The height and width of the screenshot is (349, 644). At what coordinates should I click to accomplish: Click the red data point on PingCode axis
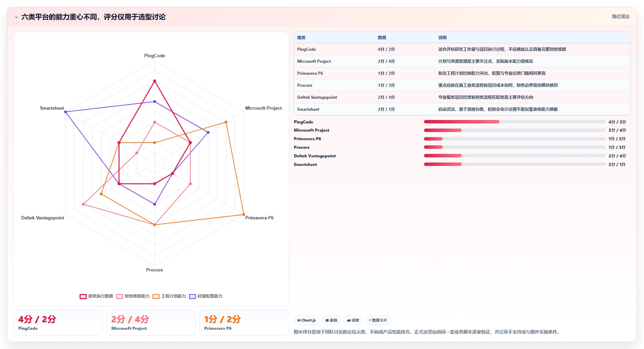(x=154, y=81)
